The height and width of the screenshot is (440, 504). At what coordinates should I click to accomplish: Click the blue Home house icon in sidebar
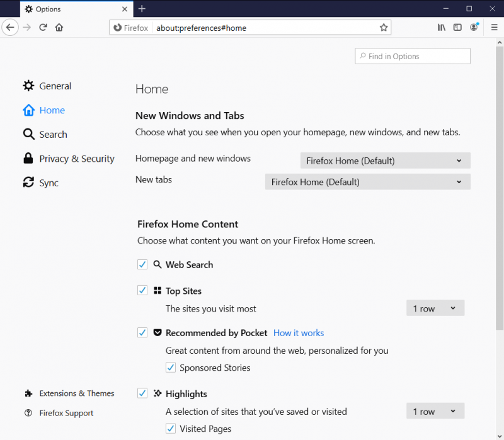pyautogui.click(x=28, y=110)
